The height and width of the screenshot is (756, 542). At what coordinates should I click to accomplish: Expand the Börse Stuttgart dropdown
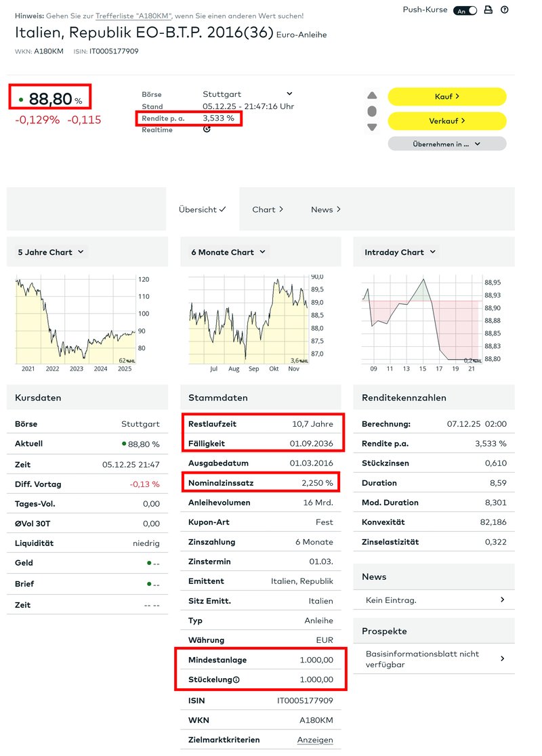point(289,94)
